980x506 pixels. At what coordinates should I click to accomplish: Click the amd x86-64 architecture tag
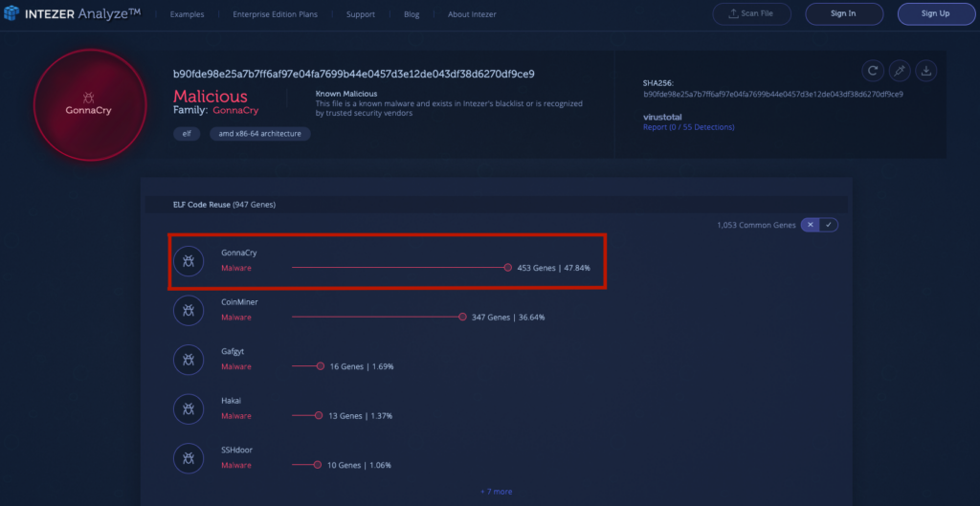pyautogui.click(x=260, y=134)
